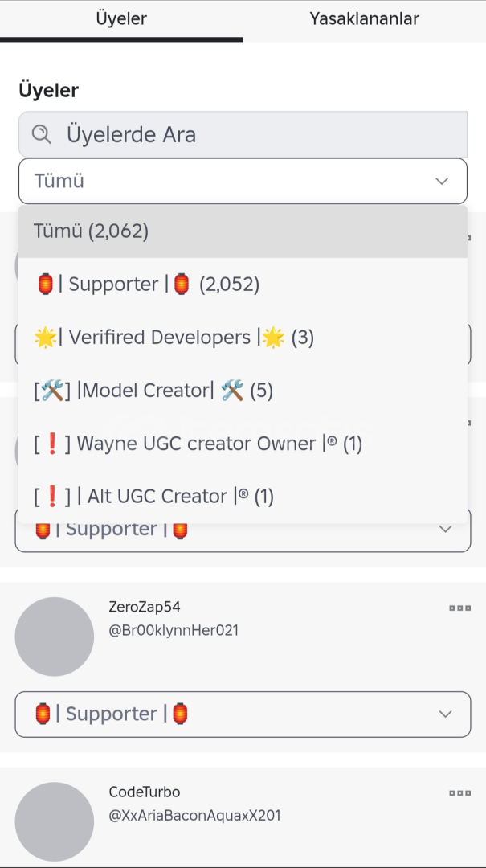Click the chevron on Tümü dropdown
The height and width of the screenshot is (868, 486).
click(x=442, y=181)
